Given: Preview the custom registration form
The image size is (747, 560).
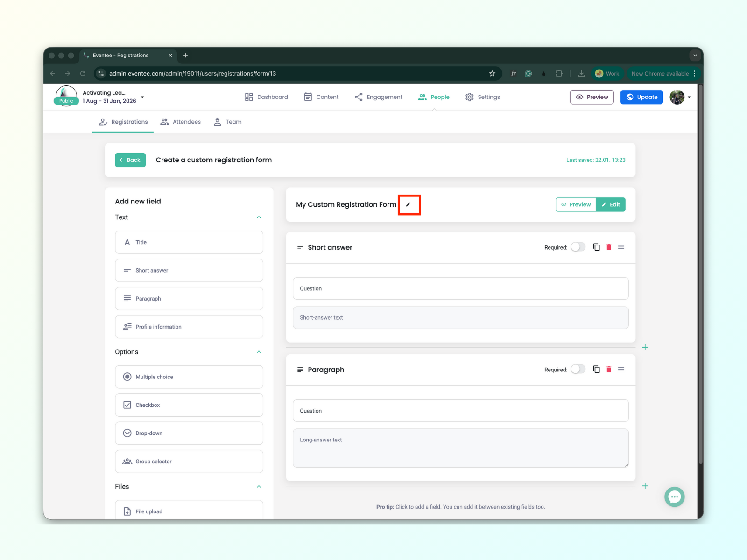Looking at the screenshot, I should coord(576,204).
